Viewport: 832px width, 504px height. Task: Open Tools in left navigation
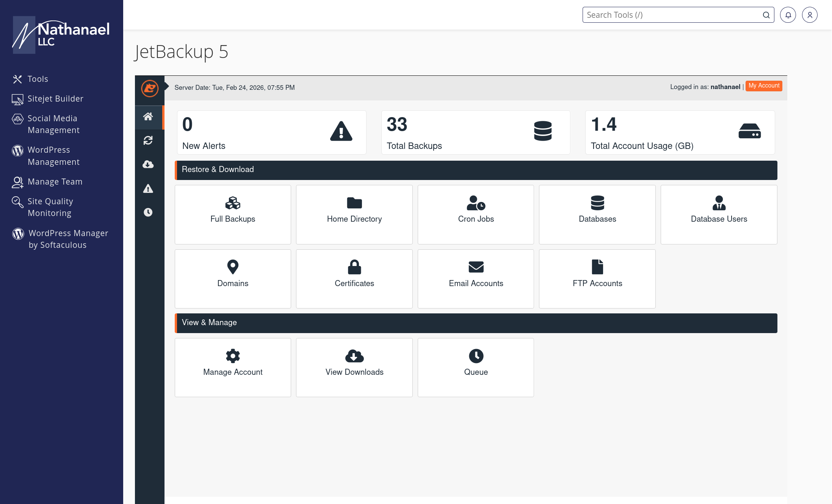(30, 79)
